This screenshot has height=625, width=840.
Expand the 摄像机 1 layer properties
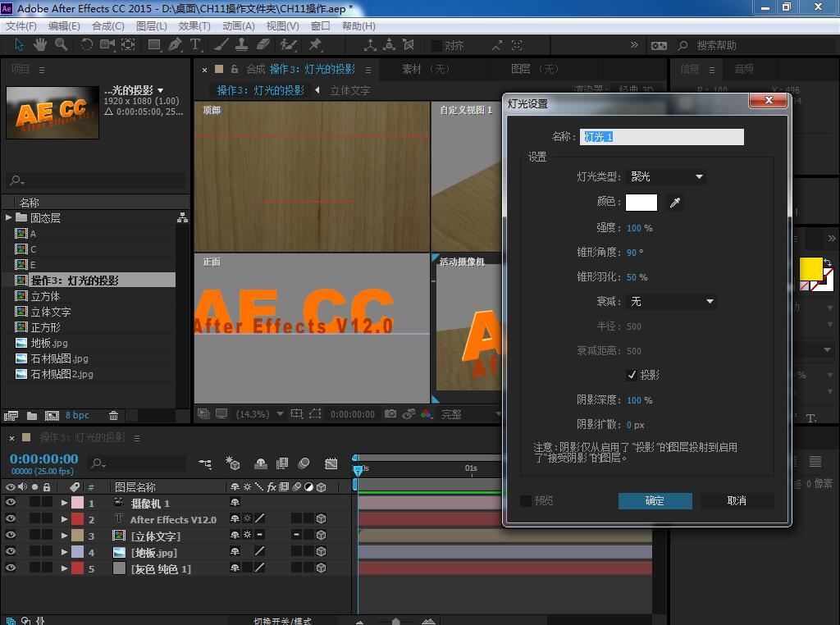(64, 503)
